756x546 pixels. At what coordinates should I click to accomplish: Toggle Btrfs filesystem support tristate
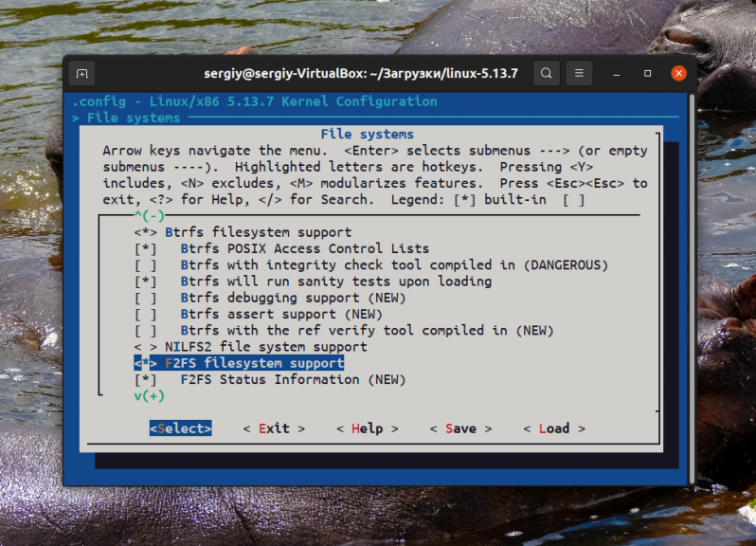click(146, 232)
